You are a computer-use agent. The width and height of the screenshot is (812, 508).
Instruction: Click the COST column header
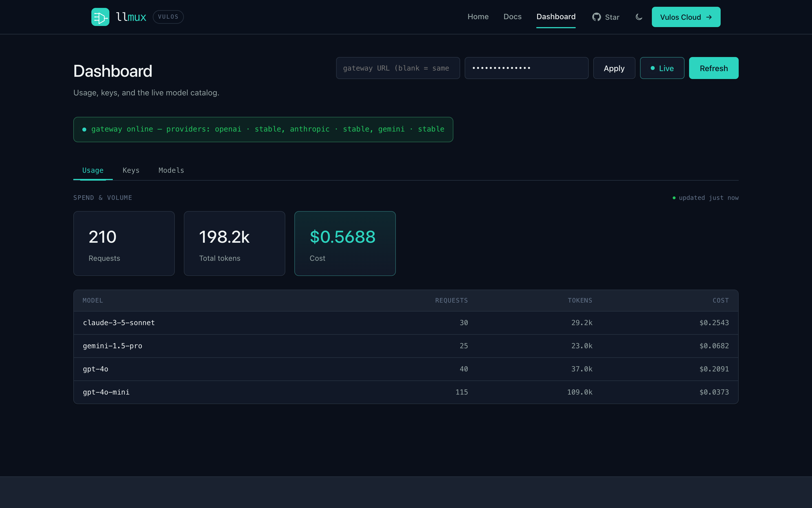[x=720, y=300]
